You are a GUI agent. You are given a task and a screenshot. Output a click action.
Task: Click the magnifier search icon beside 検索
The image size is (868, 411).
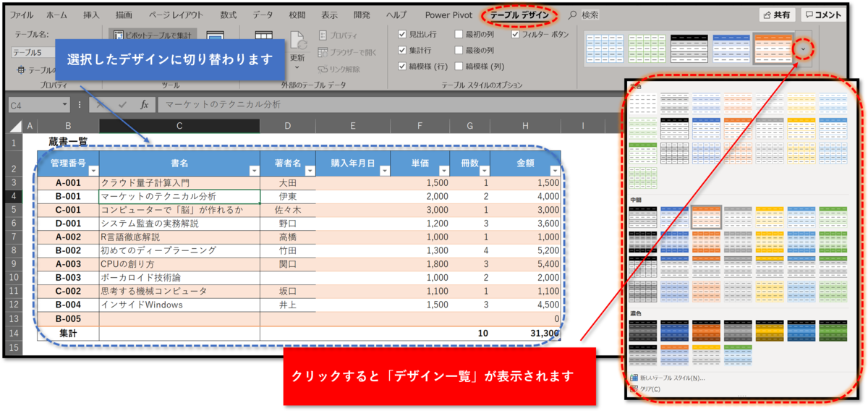573,14
